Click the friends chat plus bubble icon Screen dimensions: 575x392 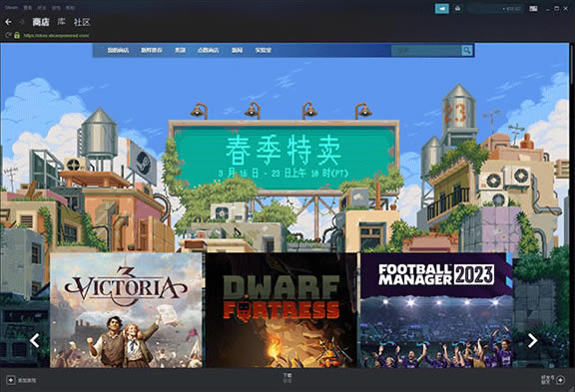(x=560, y=380)
